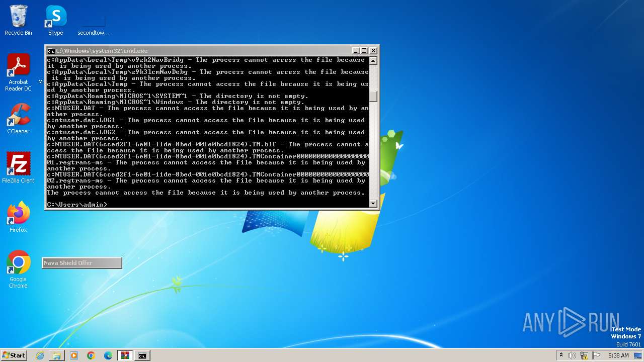Click the MICROS~1\Windows directory not empty line
The image size is (644, 362).
(176, 102)
